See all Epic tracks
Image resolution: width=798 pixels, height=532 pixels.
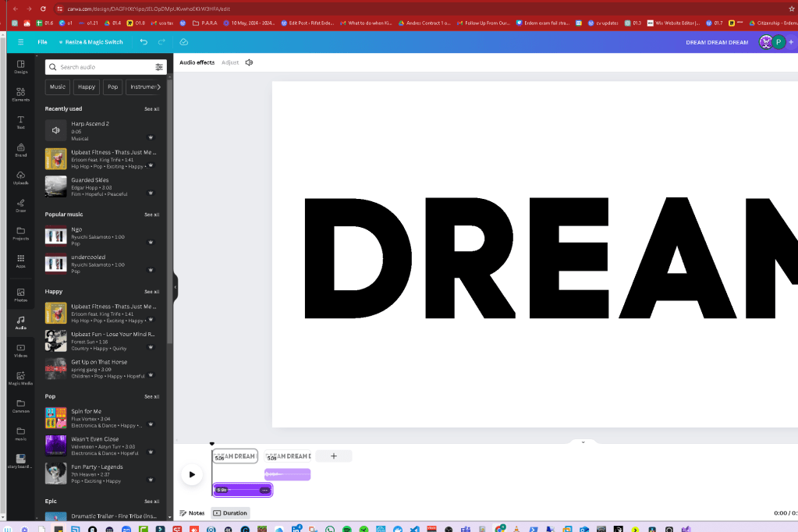coord(151,502)
